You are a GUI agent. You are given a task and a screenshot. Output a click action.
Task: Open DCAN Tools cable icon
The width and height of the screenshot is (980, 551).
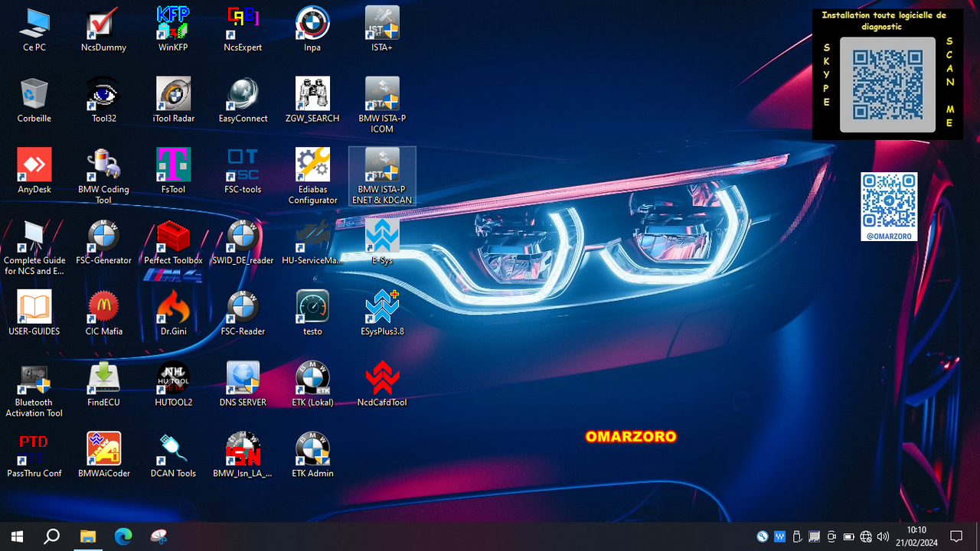click(x=173, y=456)
